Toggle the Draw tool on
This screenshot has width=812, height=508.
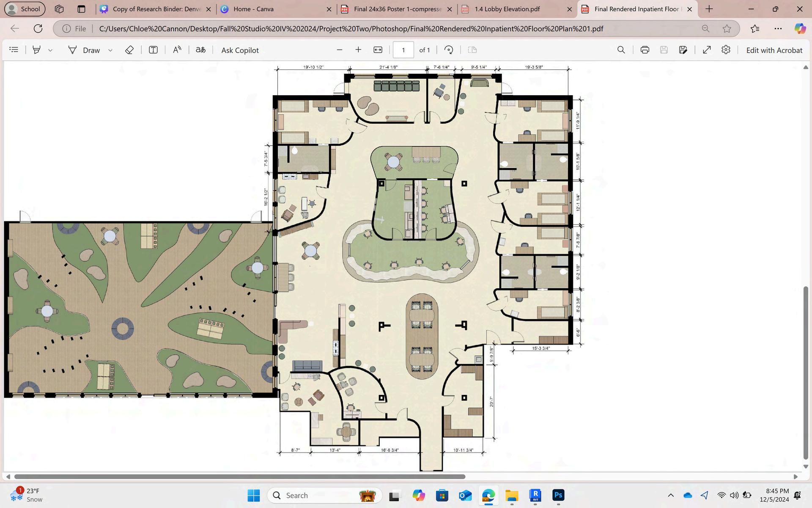pyautogui.click(x=84, y=50)
